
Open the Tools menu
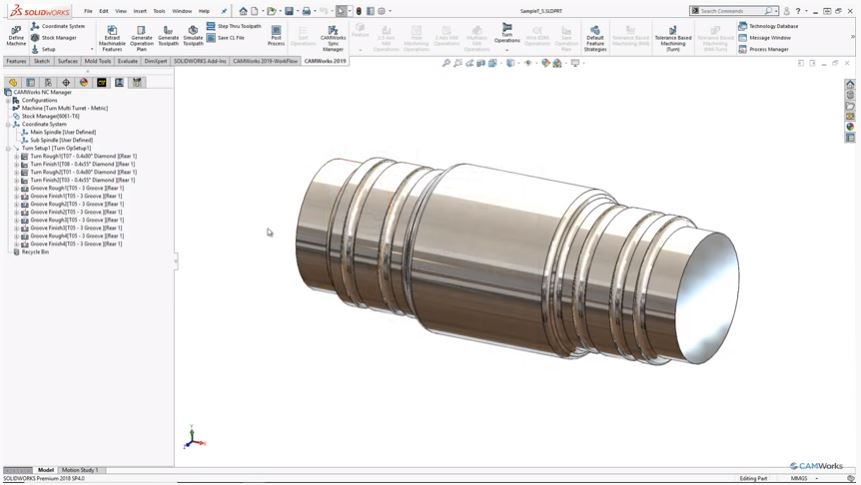(159, 11)
